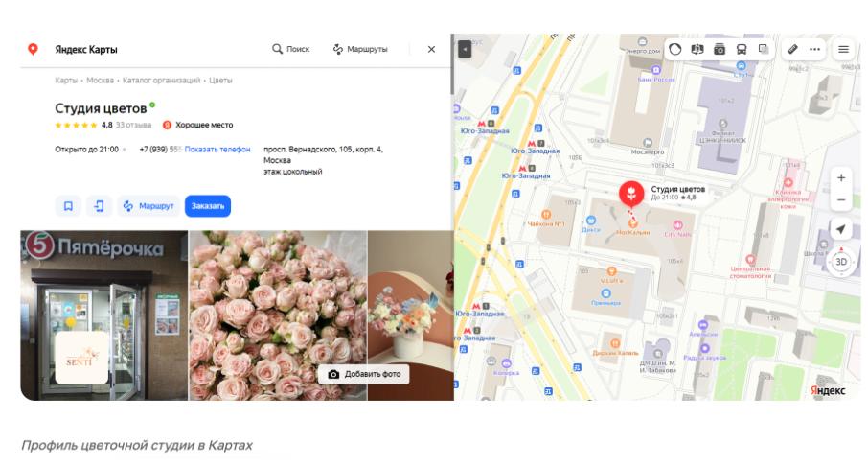
Task: Build a route with Маршрут button
Action: coord(148,206)
